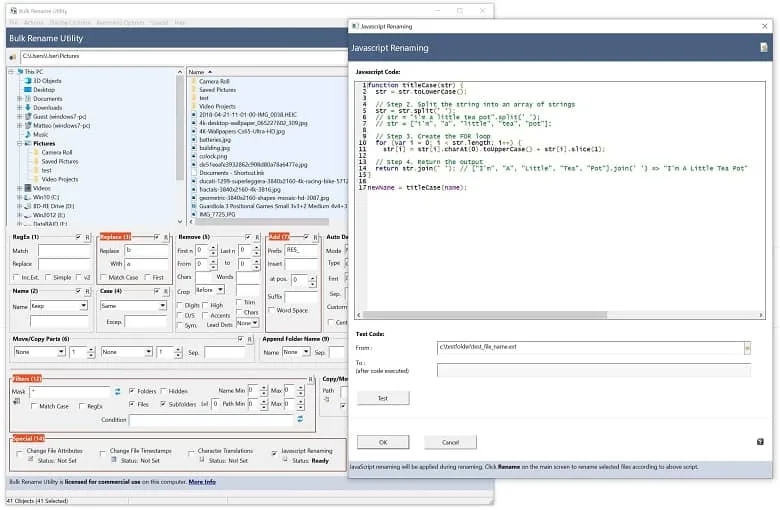Click the R reset button of Filters (12)

[310, 380]
